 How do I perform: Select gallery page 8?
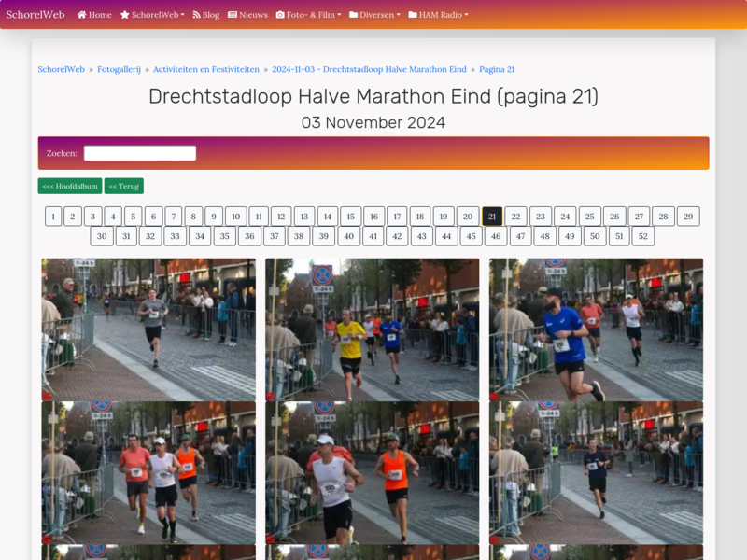click(193, 217)
